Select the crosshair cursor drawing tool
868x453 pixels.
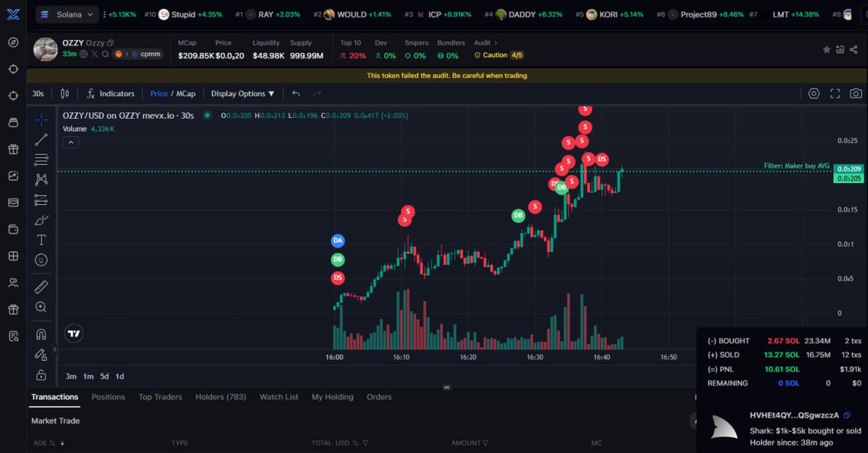(41, 120)
